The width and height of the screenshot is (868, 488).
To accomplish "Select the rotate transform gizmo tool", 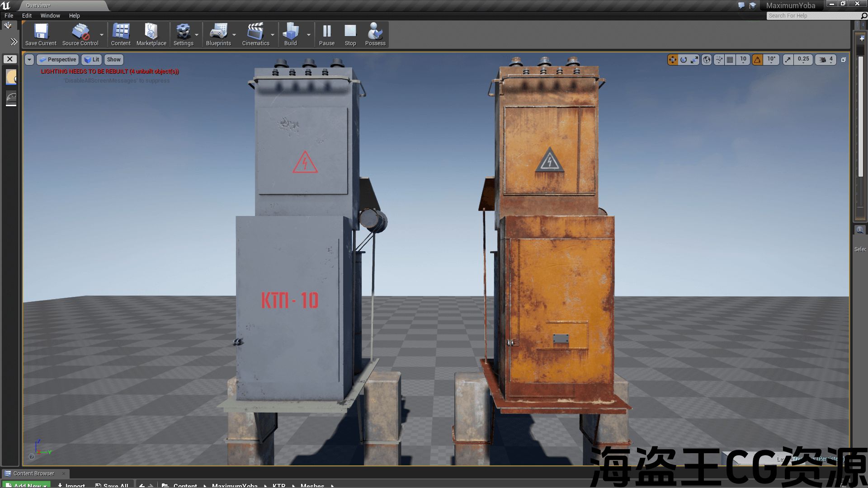I will [x=684, y=60].
